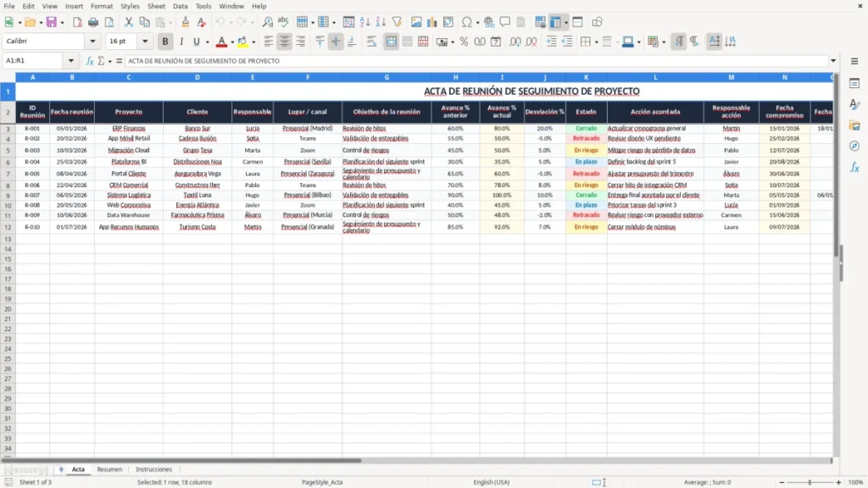Switch to the Resumen sheet tab
The height and width of the screenshot is (488, 868).
109,469
